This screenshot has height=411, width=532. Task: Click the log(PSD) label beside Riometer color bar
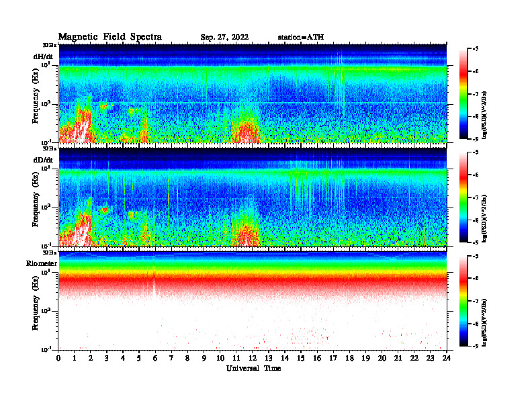click(485, 322)
